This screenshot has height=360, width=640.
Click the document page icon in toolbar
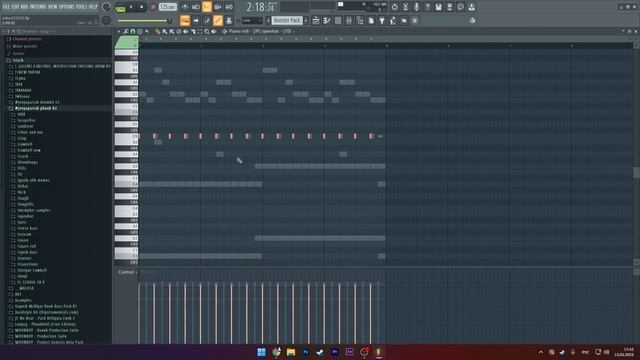371,20
